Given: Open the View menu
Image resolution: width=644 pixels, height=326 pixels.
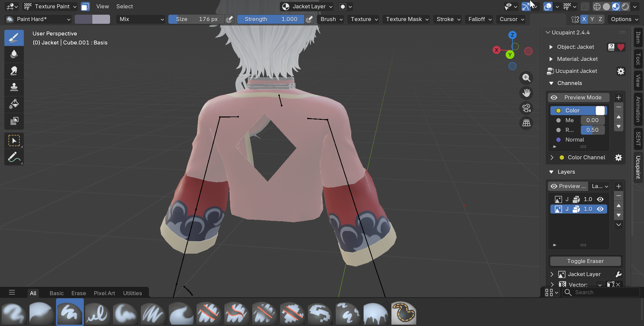Looking at the screenshot, I should pos(102,6).
